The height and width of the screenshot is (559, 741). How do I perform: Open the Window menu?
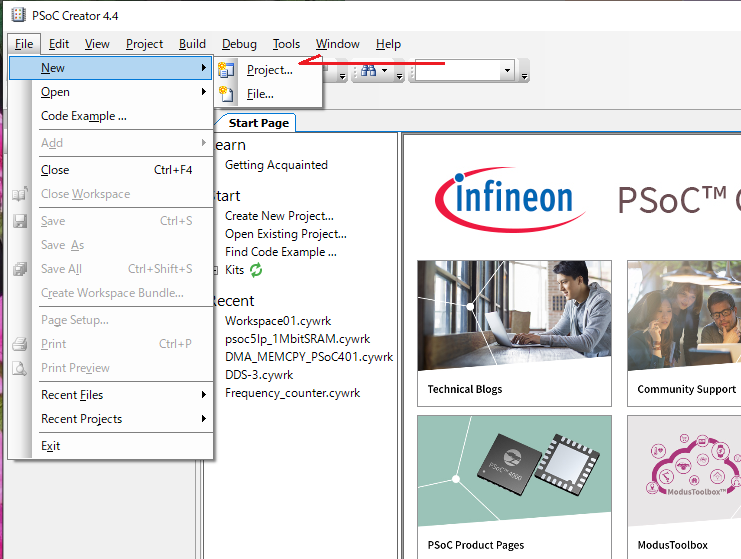(337, 44)
